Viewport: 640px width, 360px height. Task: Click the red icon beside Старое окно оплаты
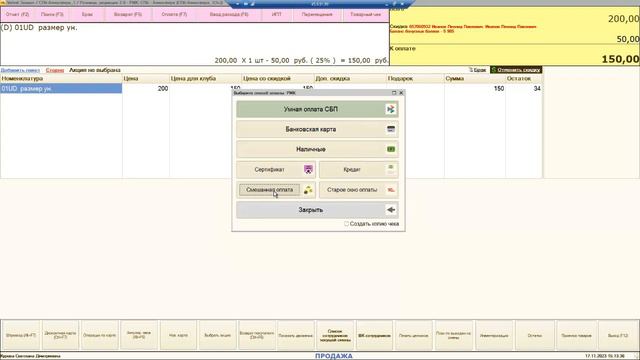tap(391, 190)
